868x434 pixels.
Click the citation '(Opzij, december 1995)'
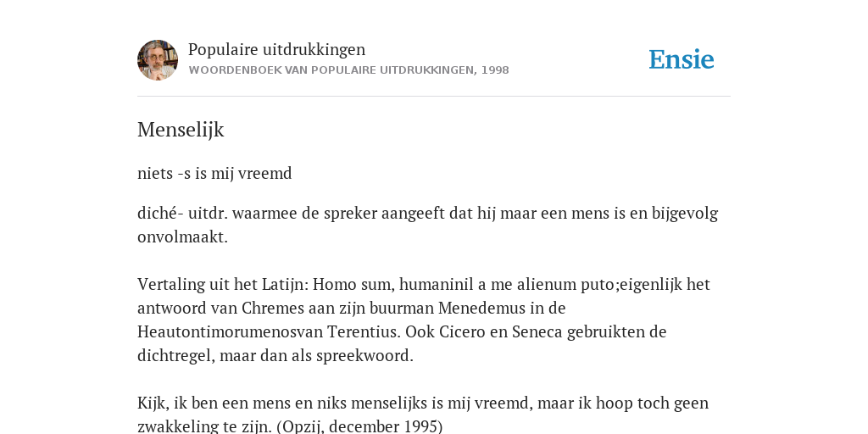pos(359,427)
